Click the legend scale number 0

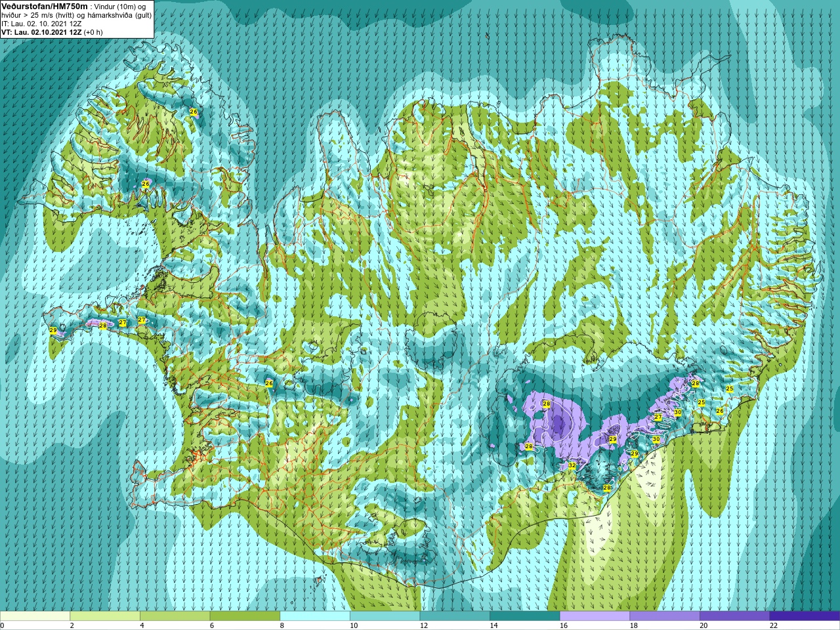tap(3, 625)
